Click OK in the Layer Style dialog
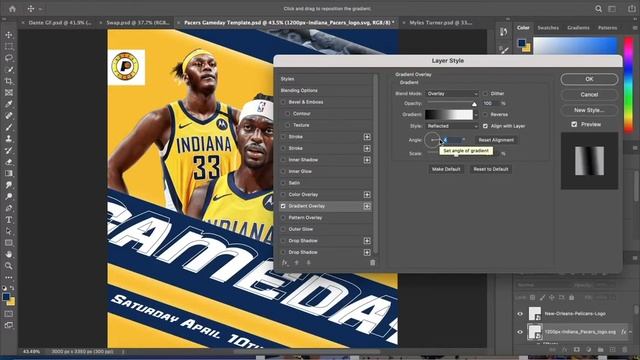Viewport: 640px width, 360px height. tap(589, 79)
